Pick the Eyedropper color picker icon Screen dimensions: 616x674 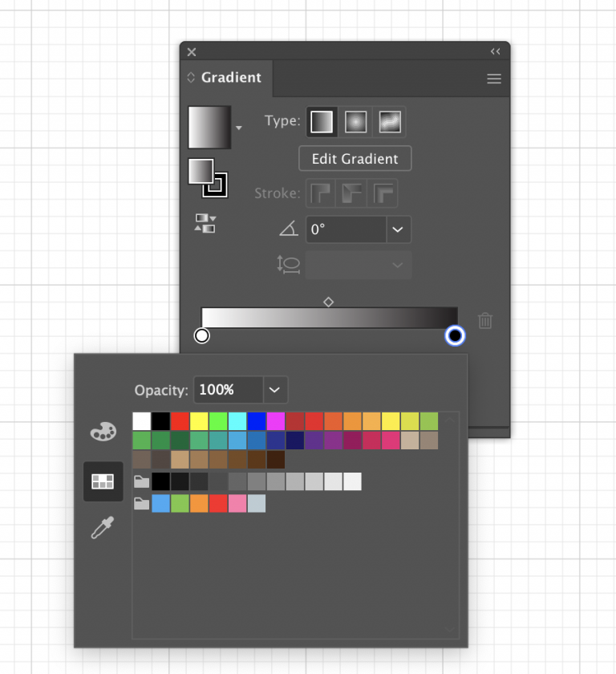103,528
